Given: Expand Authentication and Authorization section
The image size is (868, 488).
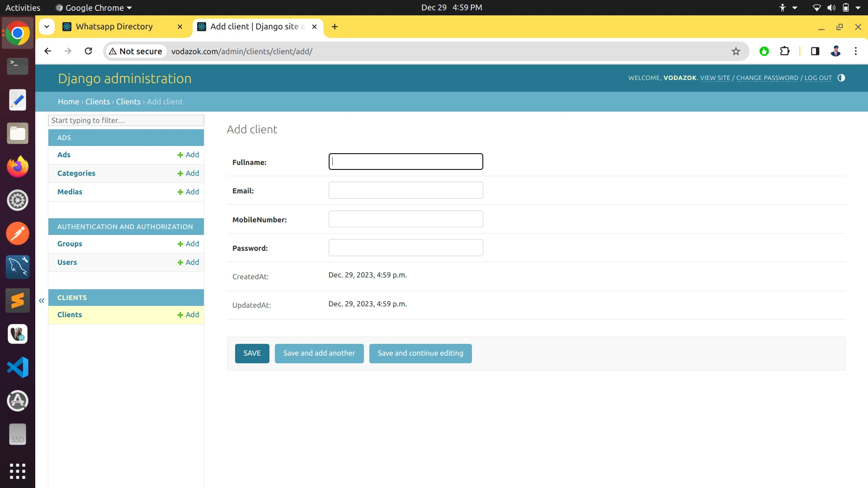Looking at the screenshot, I should [x=125, y=226].
